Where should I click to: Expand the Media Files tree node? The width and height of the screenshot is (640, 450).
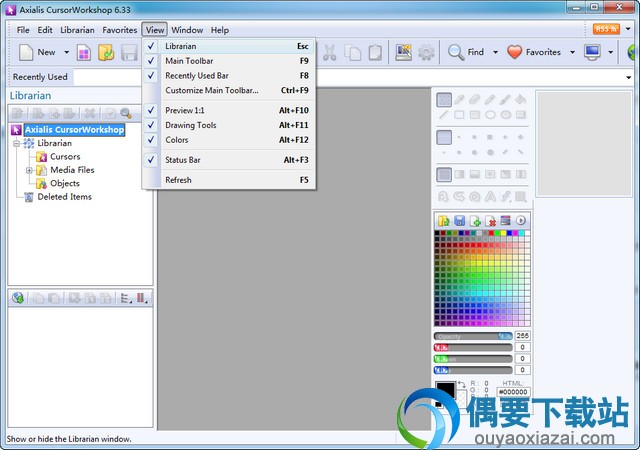tap(29, 170)
